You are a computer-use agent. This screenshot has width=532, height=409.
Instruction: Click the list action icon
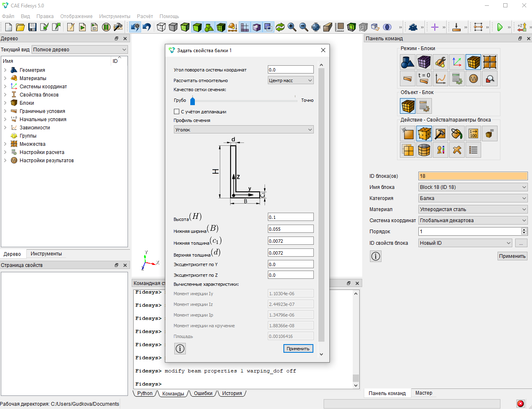click(x=473, y=150)
